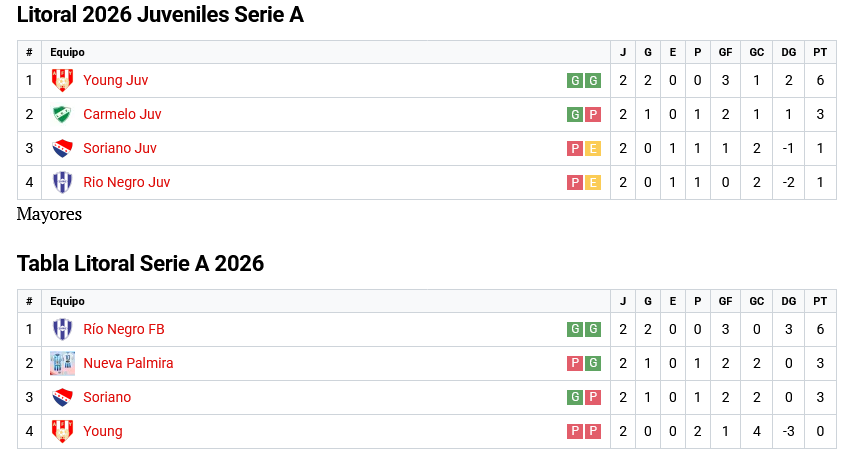Open the Young Juv team link

pyautogui.click(x=115, y=81)
